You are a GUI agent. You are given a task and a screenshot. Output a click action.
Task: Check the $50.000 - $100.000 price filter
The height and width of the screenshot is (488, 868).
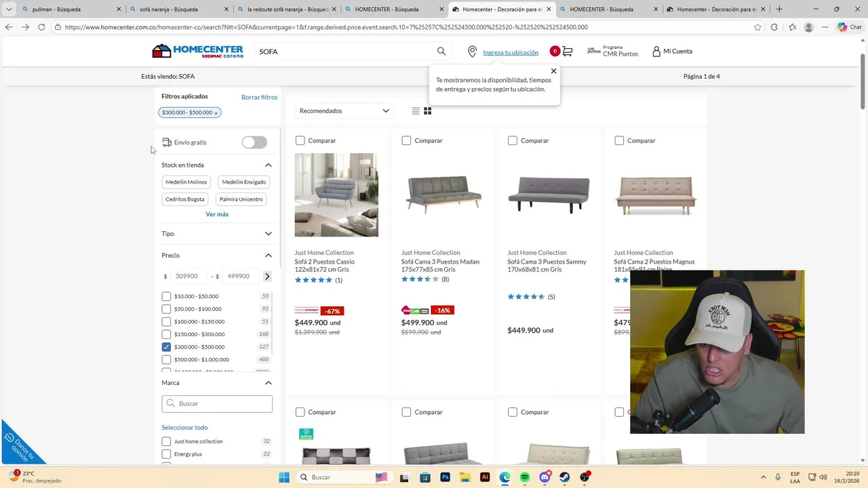point(166,309)
